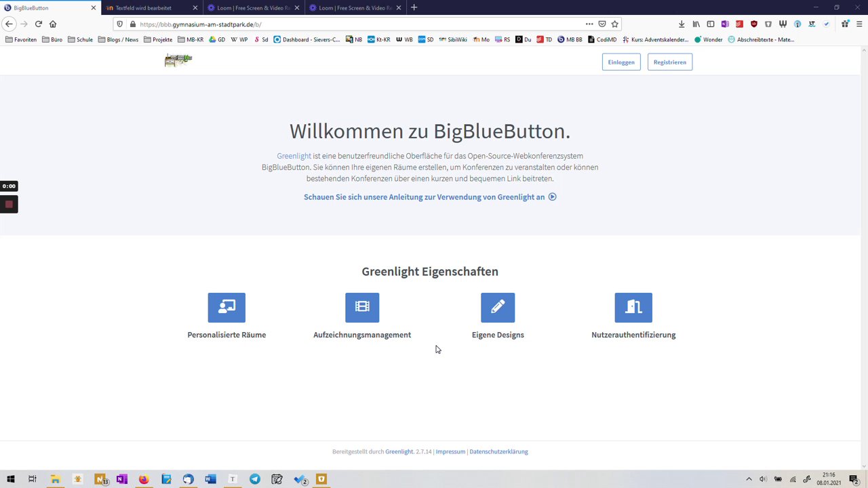
Task: Open the Favoriten bookmarks folder
Action: point(21,39)
